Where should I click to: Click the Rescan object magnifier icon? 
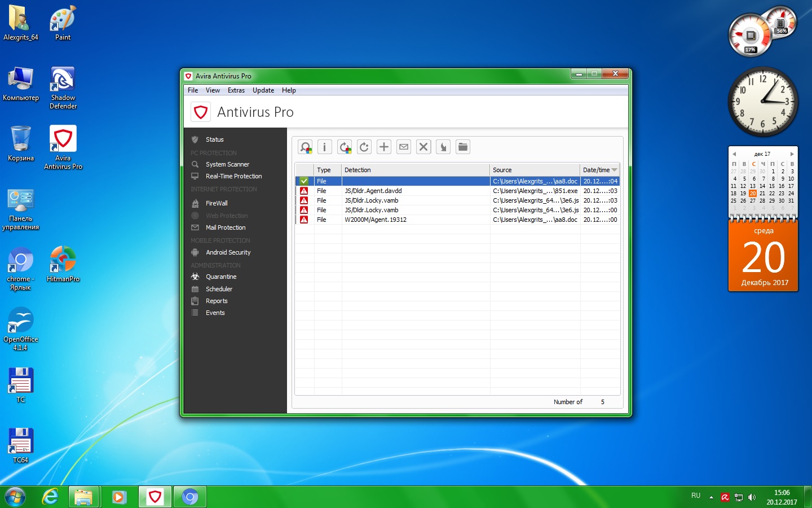coord(306,147)
